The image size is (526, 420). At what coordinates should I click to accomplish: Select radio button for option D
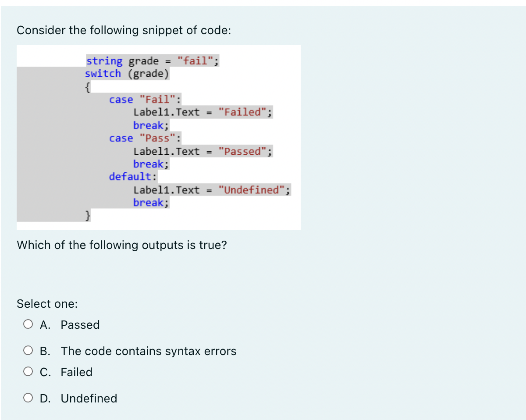tap(28, 398)
